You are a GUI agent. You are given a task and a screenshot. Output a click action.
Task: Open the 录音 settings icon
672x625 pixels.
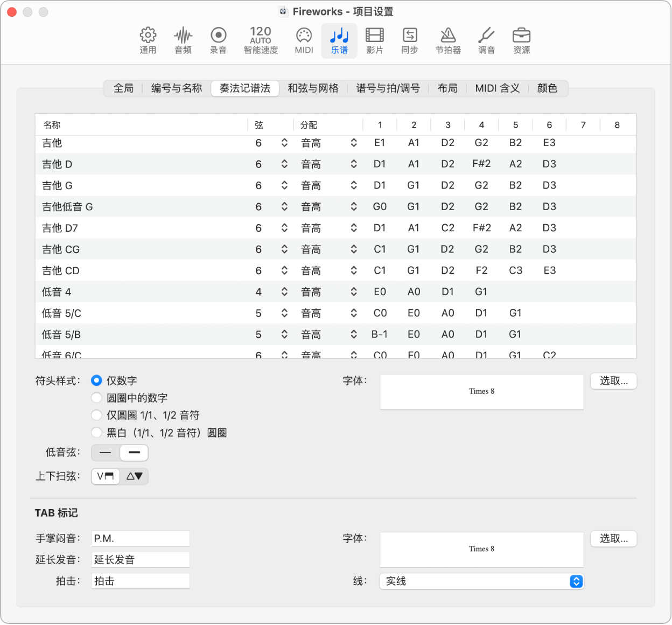(x=218, y=40)
